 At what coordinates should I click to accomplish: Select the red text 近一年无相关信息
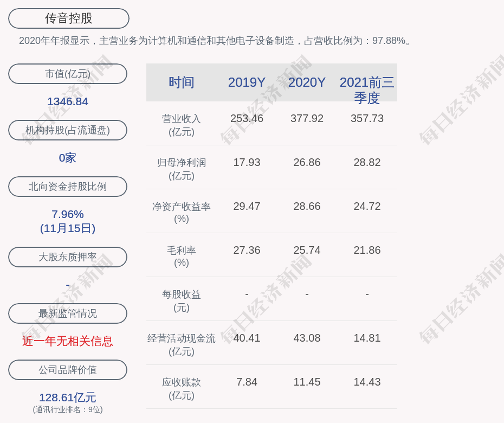(68, 341)
